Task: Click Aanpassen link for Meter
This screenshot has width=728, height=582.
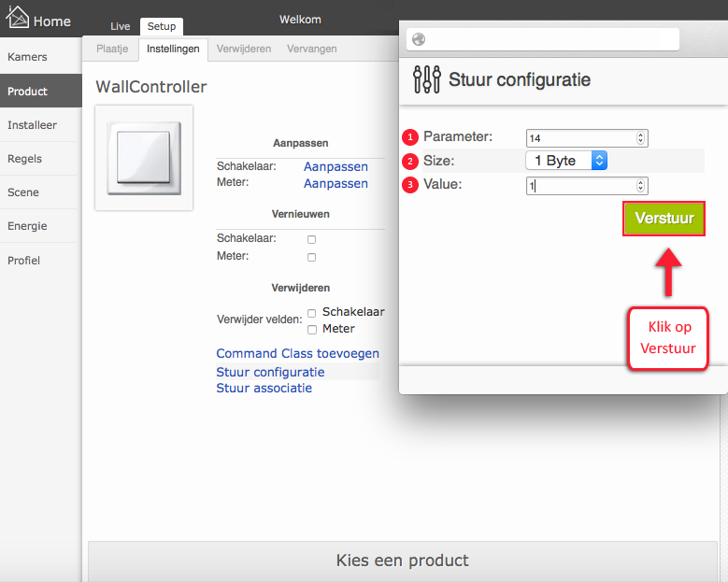Action: (x=335, y=184)
